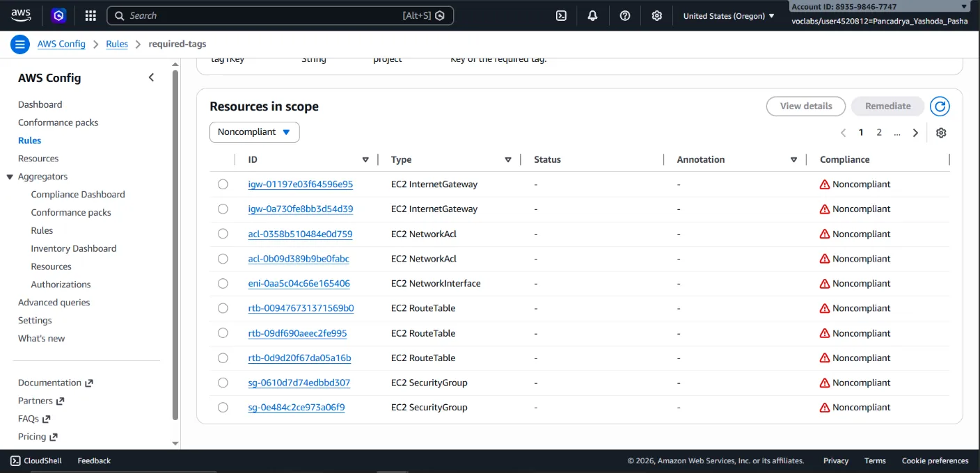Viewport: 980px width, 473px height.
Task: Click the side navigation vertical scrollbar
Action: click(175, 246)
